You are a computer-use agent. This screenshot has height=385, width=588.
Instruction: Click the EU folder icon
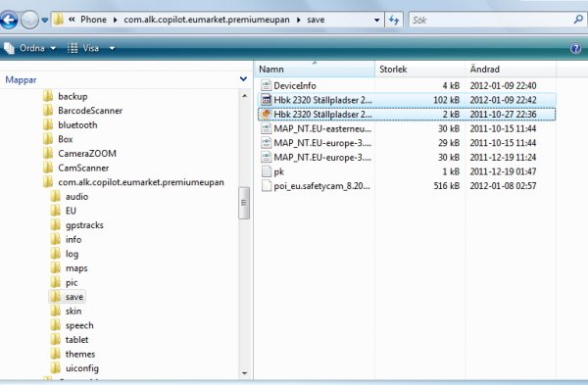(x=55, y=211)
